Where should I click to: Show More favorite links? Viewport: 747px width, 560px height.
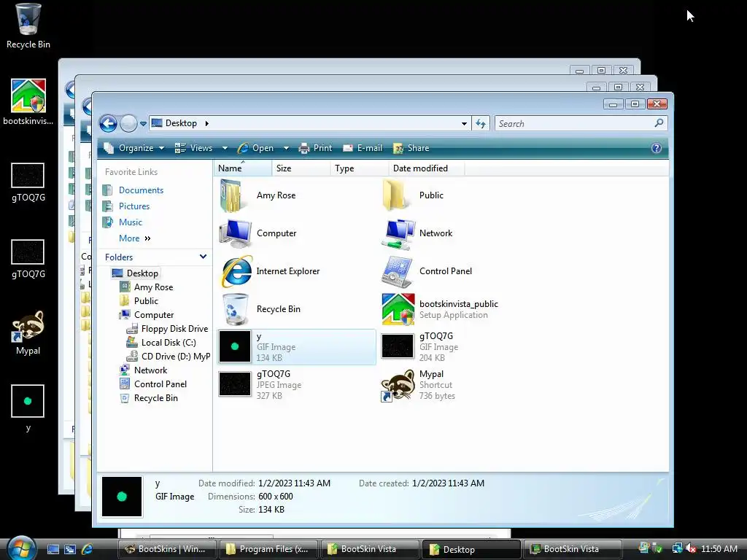pos(134,238)
